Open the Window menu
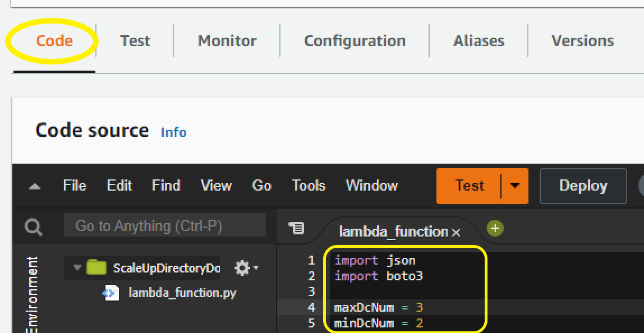644x333 pixels. [x=371, y=186]
